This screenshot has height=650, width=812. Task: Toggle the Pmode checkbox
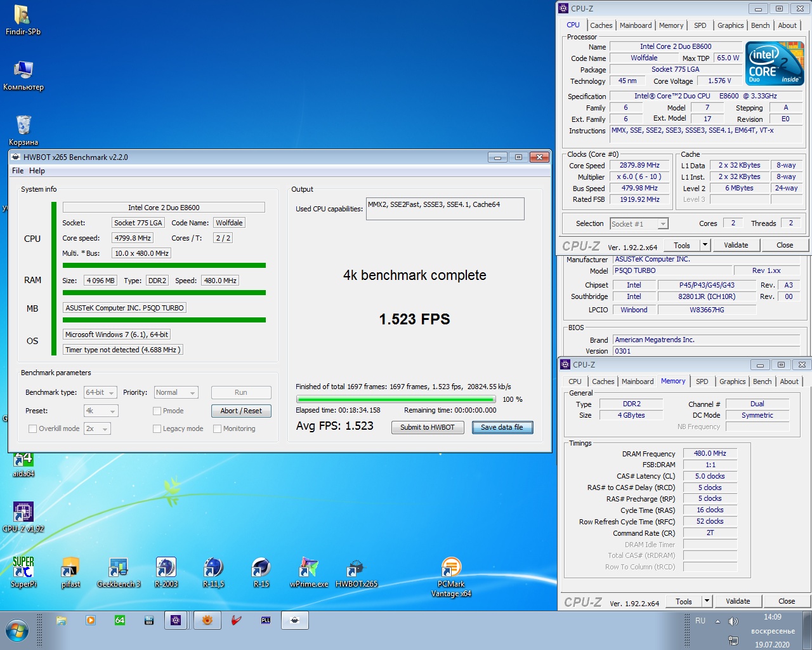[x=157, y=411]
